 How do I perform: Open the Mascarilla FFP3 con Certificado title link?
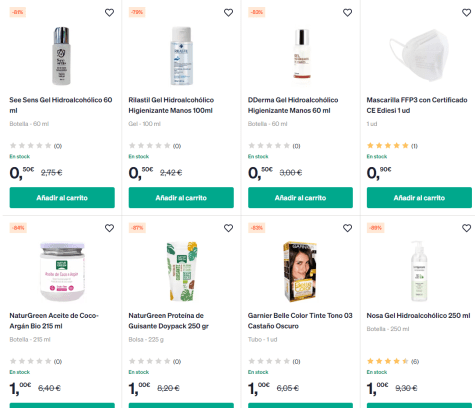click(417, 105)
